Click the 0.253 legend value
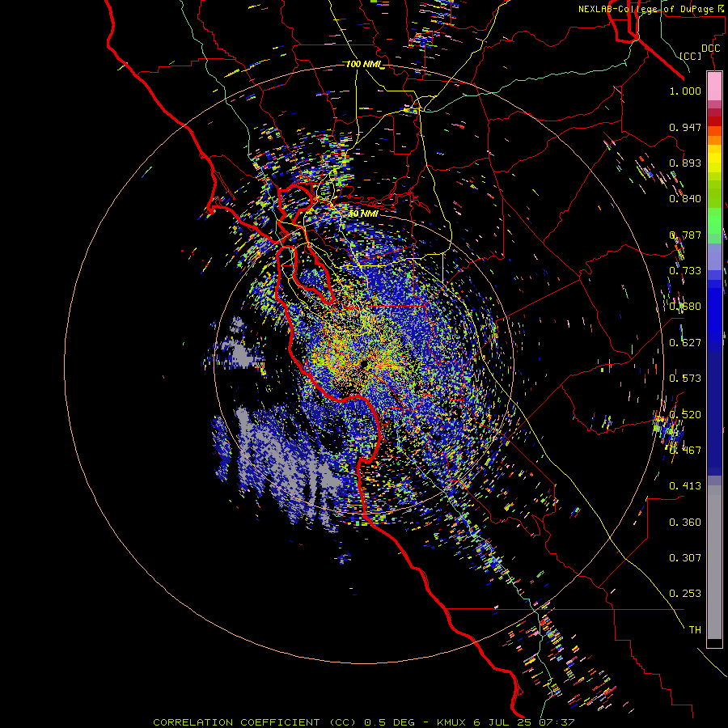Screen dimensions: 728x728 [x=685, y=594]
